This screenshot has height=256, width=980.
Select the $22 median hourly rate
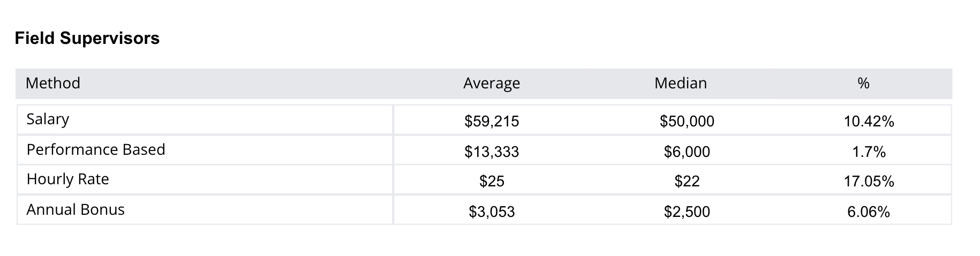pyautogui.click(x=687, y=182)
